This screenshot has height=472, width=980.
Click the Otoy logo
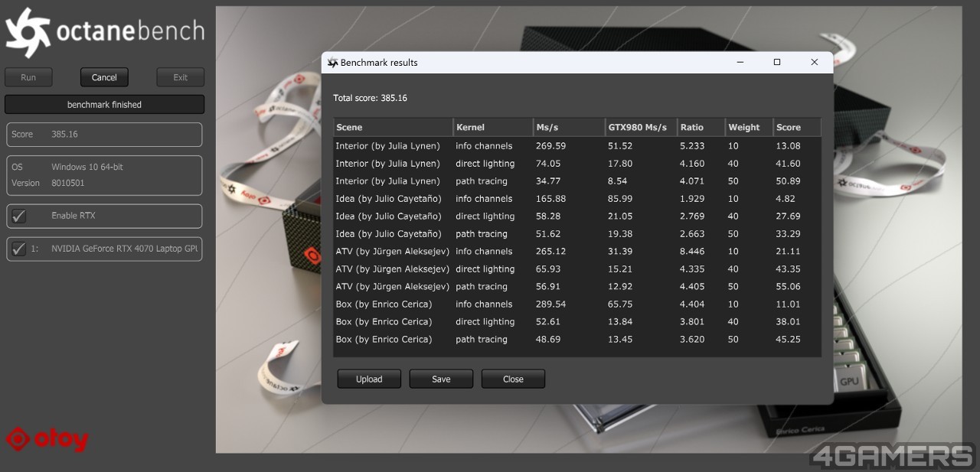tap(47, 439)
